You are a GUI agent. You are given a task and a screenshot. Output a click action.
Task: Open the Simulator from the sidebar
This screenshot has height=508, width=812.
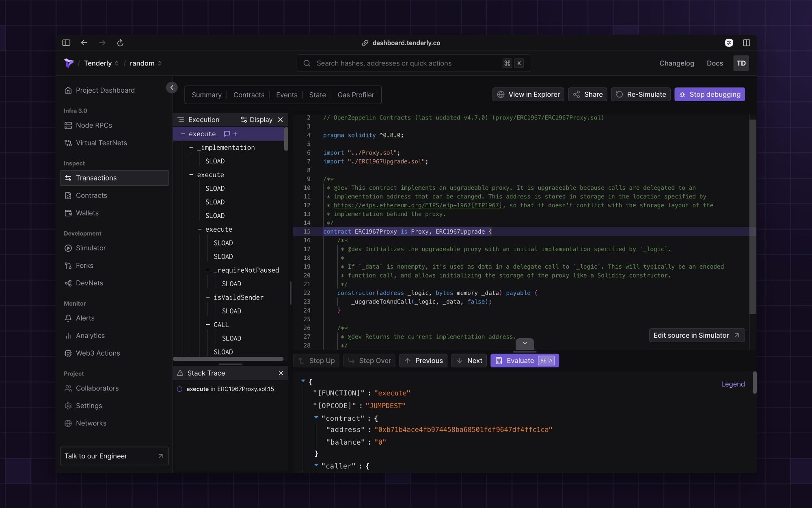pyautogui.click(x=91, y=248)
